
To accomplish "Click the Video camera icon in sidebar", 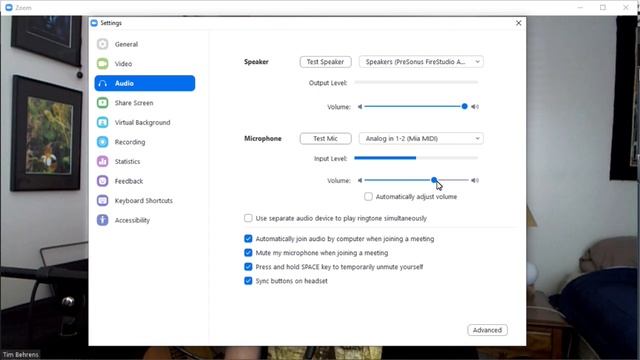I will tap(102, 64).
